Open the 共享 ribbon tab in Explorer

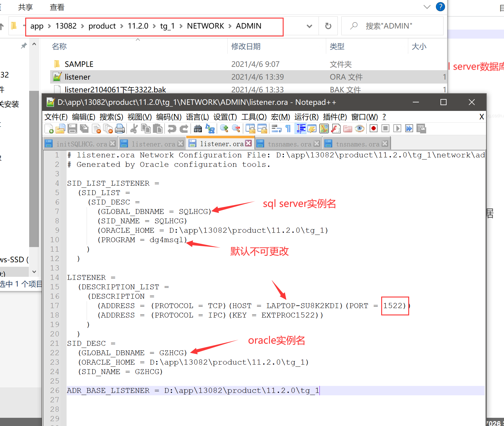click(26, 7)
